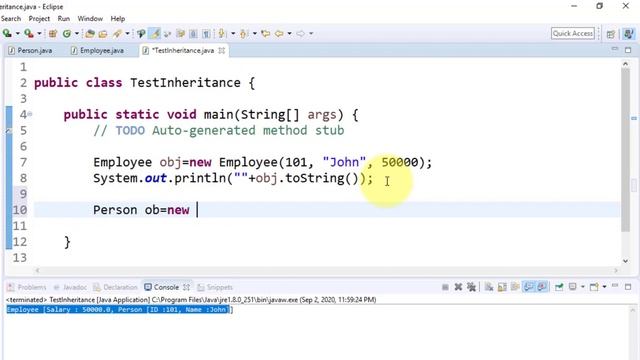The height and width of the screenshot is (360, 640).
Task: Open the Search icon dropdown arrow
Action: pyautogui.click(x=127, y=33)
